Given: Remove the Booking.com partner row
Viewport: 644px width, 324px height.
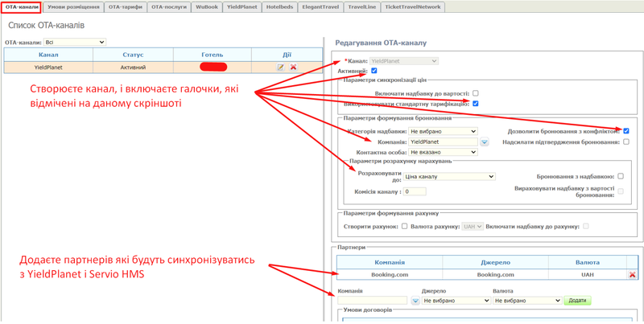Looking at the screenshot, I should pyautogui.click(x=632, y=275).
